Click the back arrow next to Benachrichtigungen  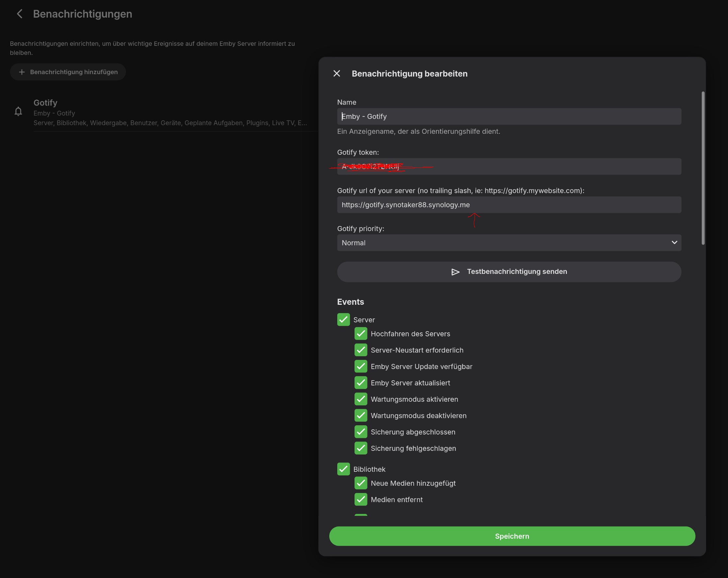[20, 14]
